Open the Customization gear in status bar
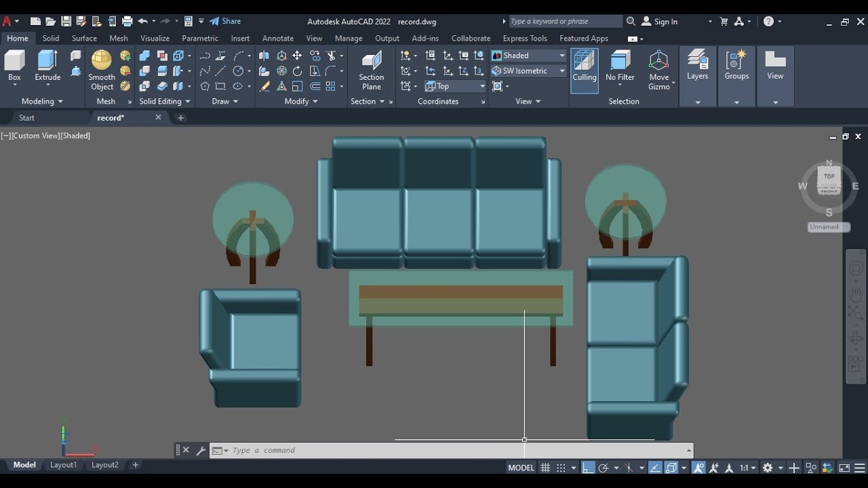The image size is (868, 488). pos(768,468)
